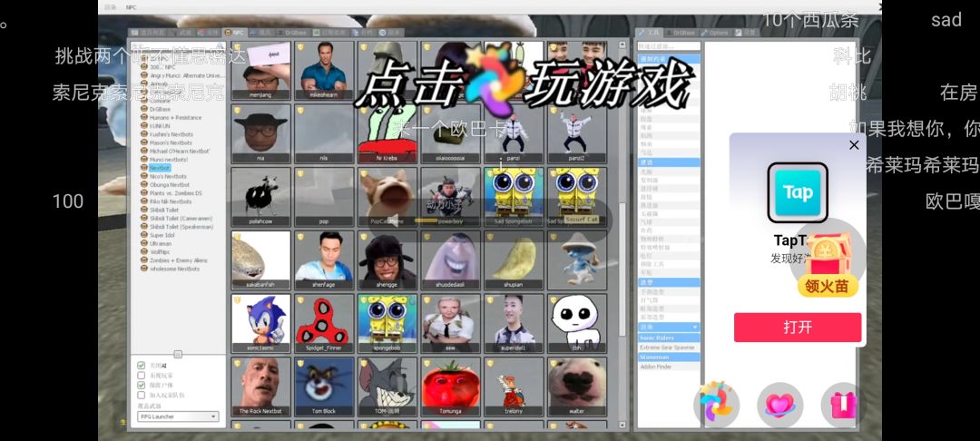
Task: Tap the pink gift box icon
Action: [842, 406]
